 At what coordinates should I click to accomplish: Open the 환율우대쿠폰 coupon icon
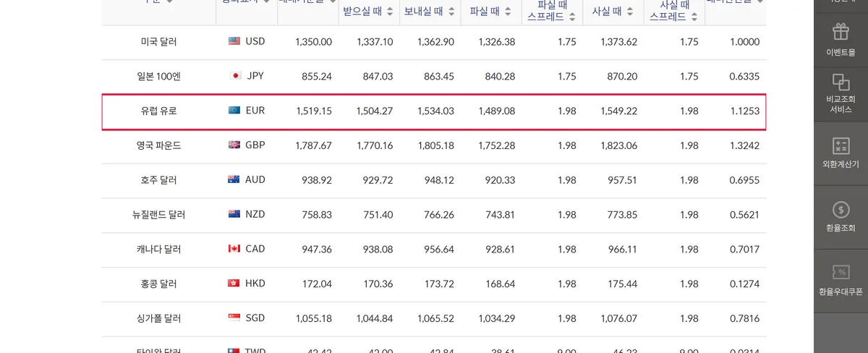pos(841,273)
